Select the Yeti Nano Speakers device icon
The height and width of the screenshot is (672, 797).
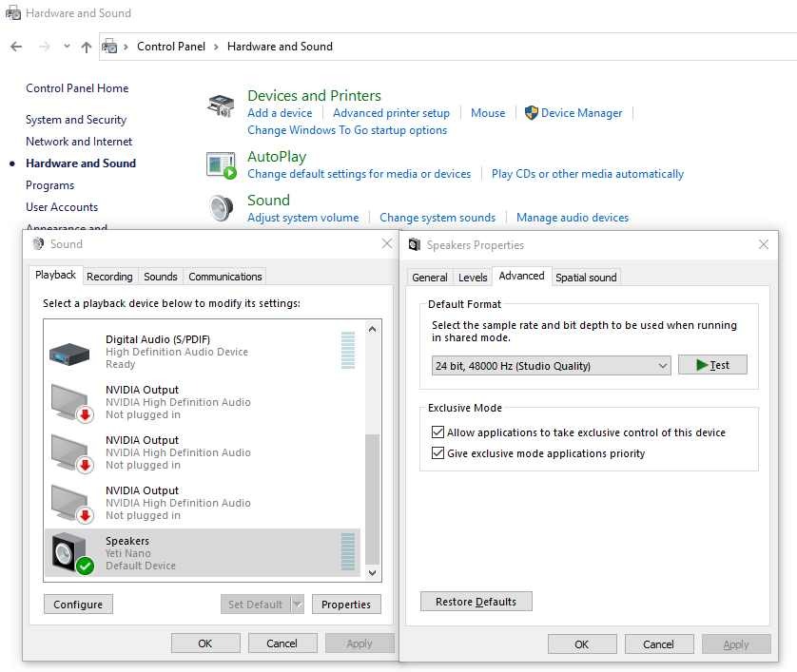70,553
